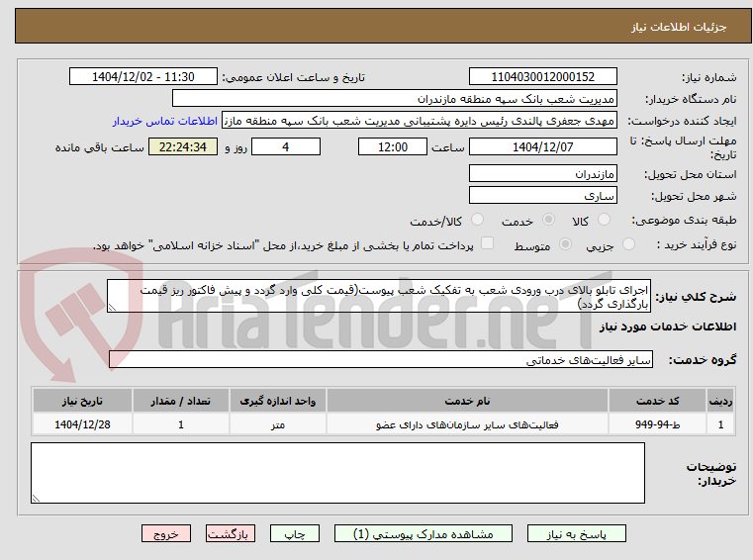Click the resize handle of شرح کلی نیاز box
Screen dimensions: 753x560
click(x=112, y=308)
